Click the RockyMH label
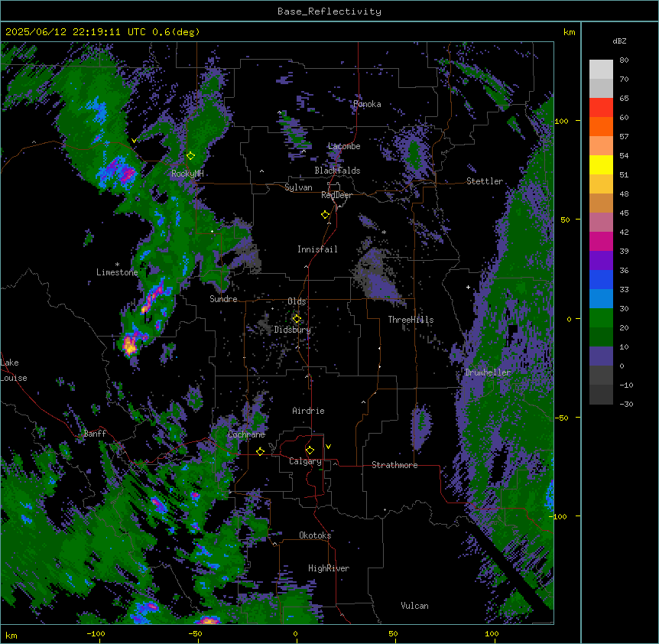The height and width of the screenshot is (644, 659). [x=187, y=174]
